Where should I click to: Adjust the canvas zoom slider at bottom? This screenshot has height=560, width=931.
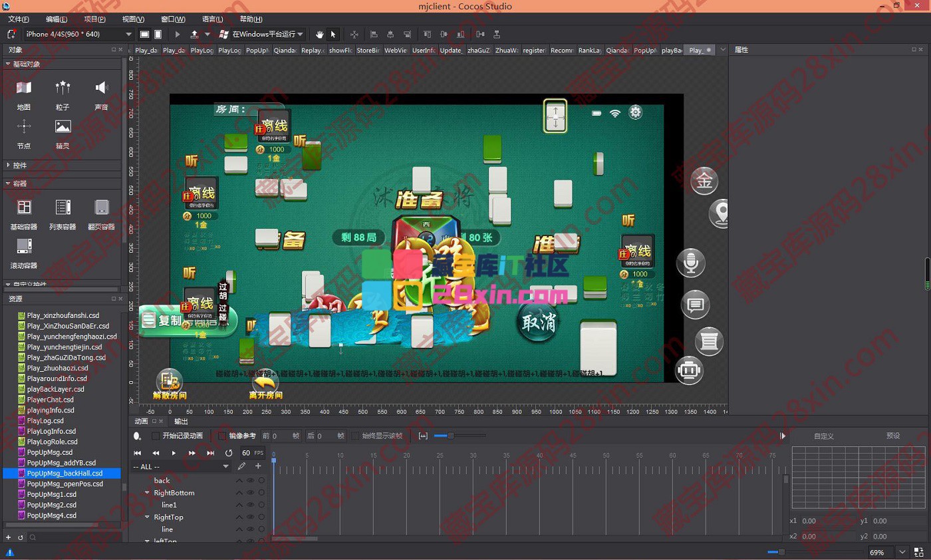coord(782,552)
